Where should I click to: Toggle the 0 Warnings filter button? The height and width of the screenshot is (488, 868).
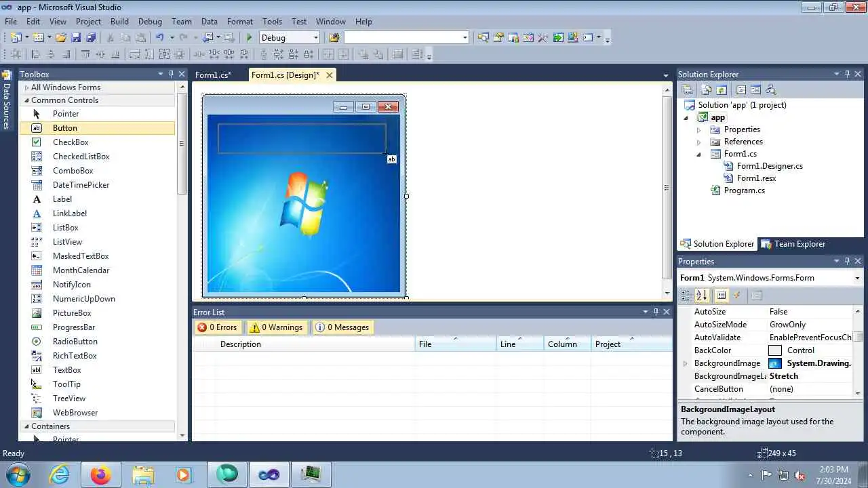click(276, 327)
